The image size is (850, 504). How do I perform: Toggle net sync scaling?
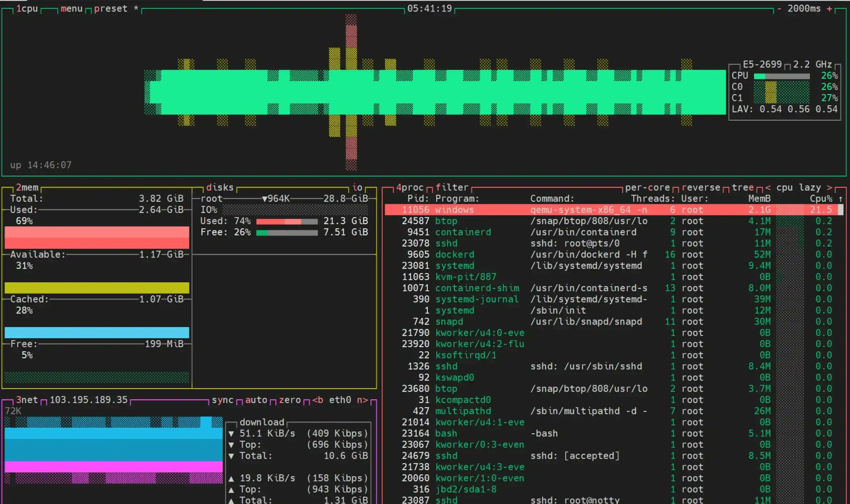(x=222, y=400)
